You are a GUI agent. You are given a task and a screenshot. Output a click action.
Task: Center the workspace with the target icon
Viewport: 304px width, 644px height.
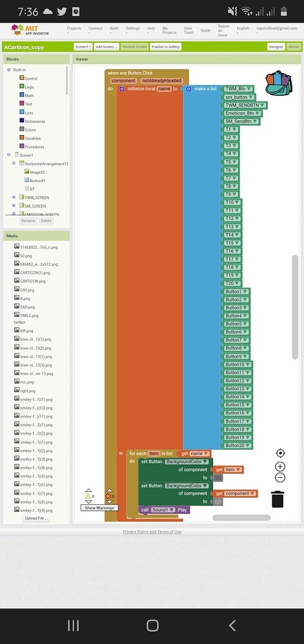[280, 453]
